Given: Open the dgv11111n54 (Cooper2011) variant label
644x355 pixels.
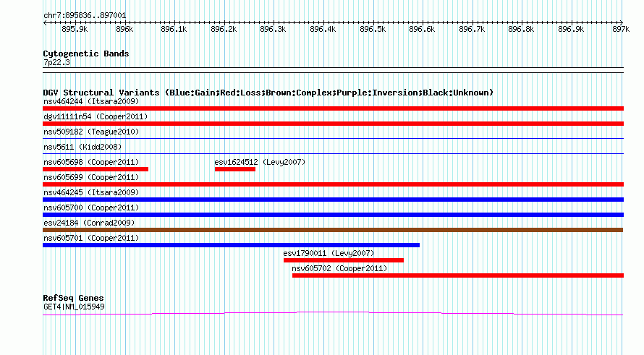Looking at the screenshot, I should [x=96, y=116].
